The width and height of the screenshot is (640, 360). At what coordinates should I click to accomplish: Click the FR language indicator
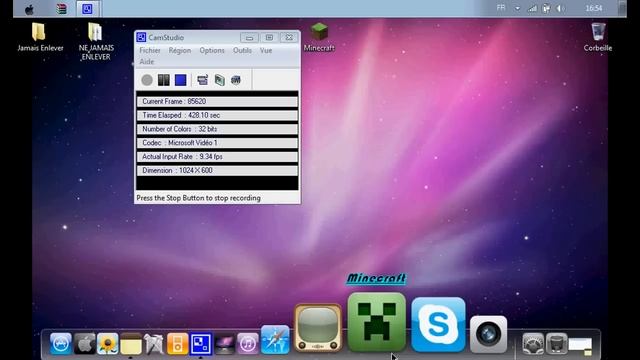point(501,8)
